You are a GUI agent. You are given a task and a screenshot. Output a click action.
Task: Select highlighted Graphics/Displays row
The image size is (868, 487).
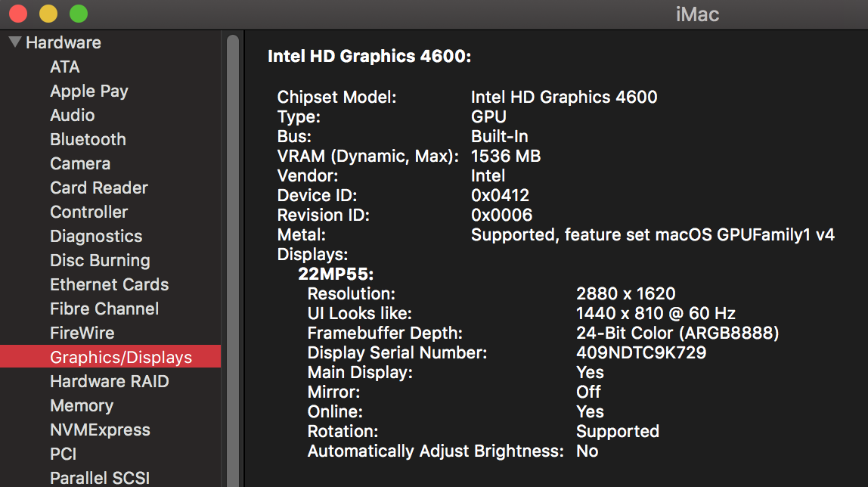(x=110, y=357)
